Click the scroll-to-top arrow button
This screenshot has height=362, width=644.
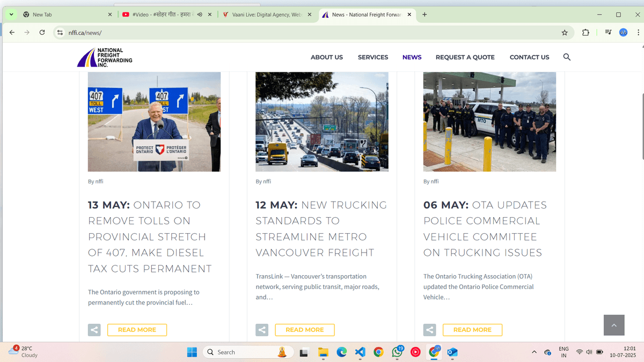pos(614,325)
